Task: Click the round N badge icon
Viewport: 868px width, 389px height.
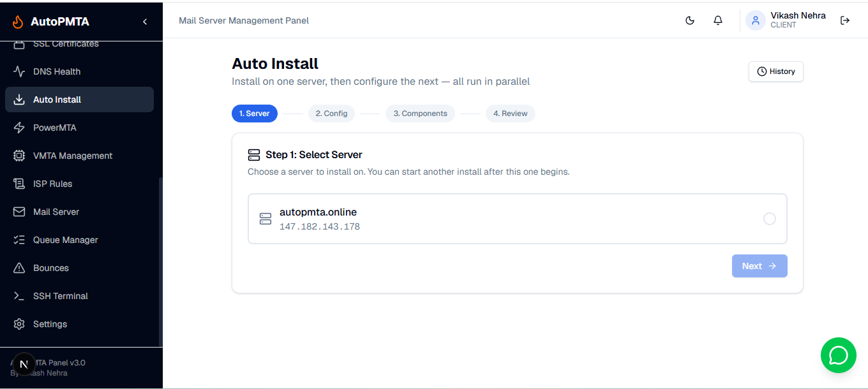Action: pos(24,365)
